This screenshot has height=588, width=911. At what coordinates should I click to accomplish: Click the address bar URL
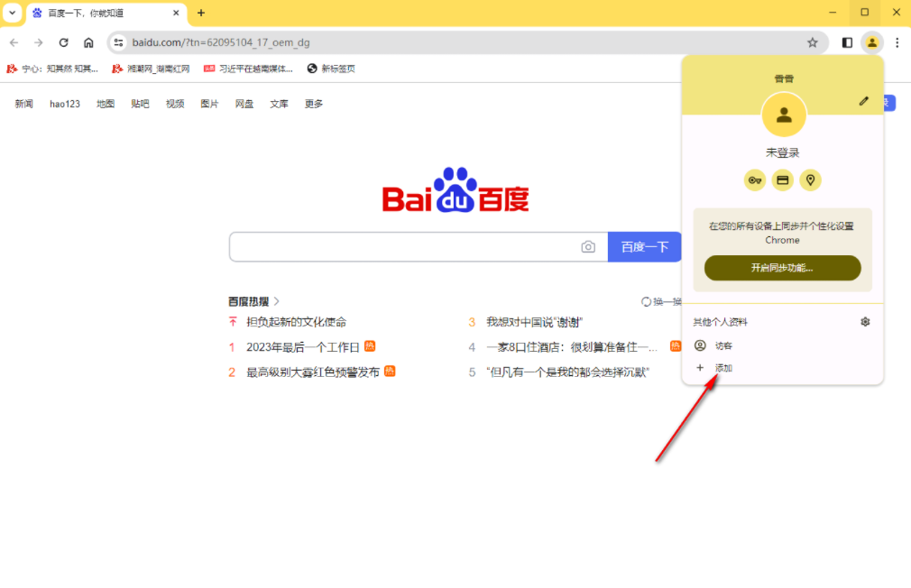(221, 42)
